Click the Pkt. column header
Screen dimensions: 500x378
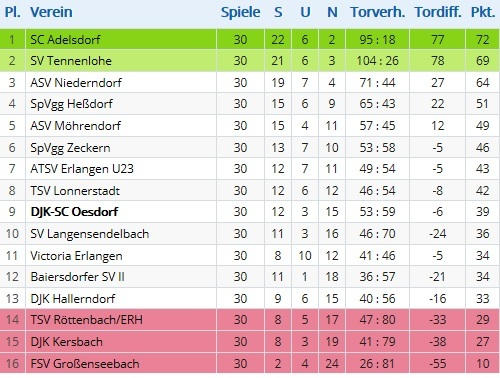click(x=483, y=12)
